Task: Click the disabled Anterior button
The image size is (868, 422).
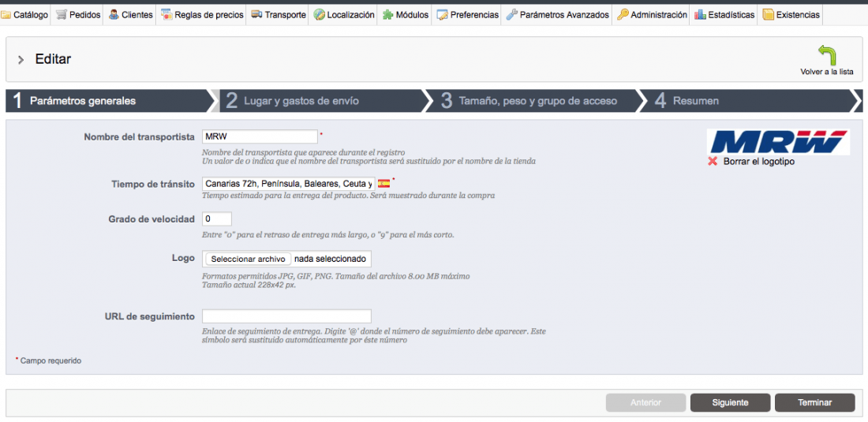Action: pos(646,402)
